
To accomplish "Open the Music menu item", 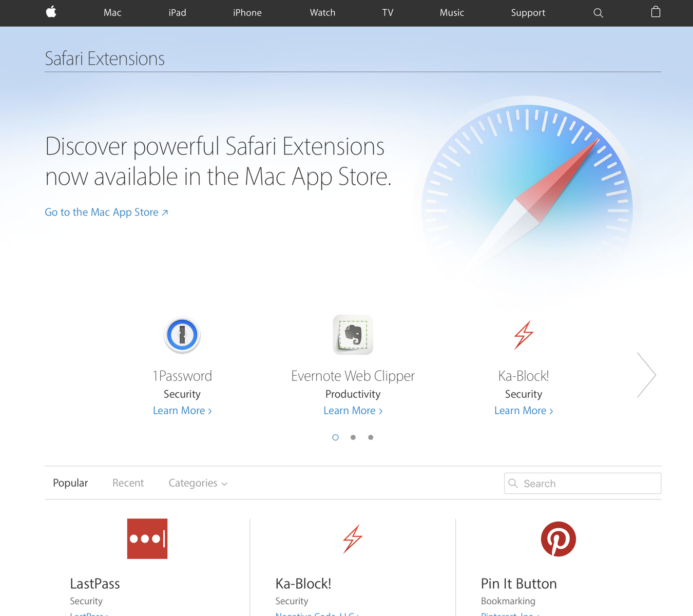I will 452,13.
